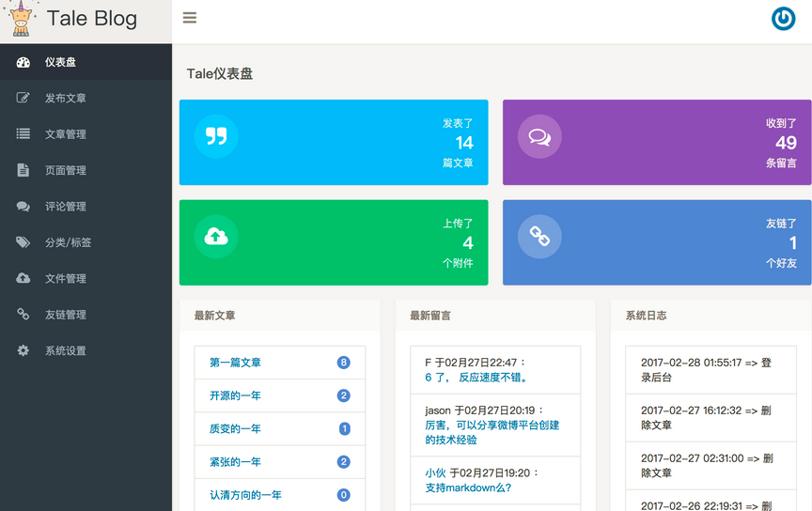Click the document icon beside 页面管理
This screenshot has height=511, width=812.
[23, 170]
